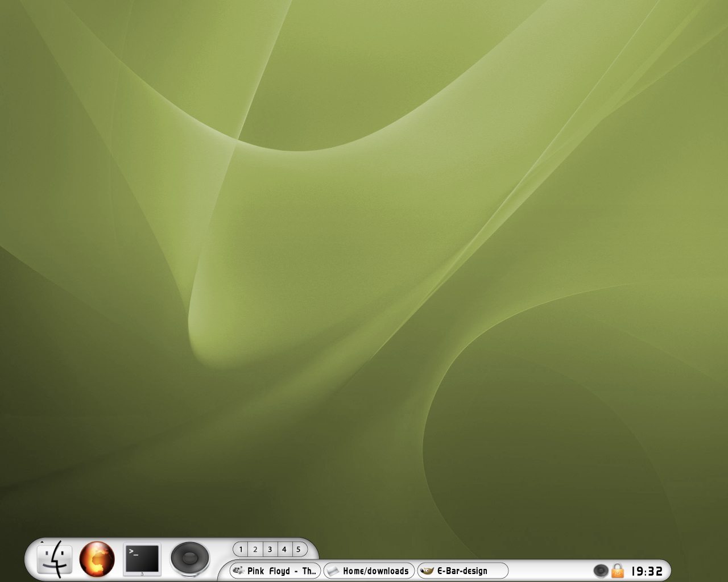Open the Finder face launcher icon
This screenshot has height=582, width=728.
(55, 559)
